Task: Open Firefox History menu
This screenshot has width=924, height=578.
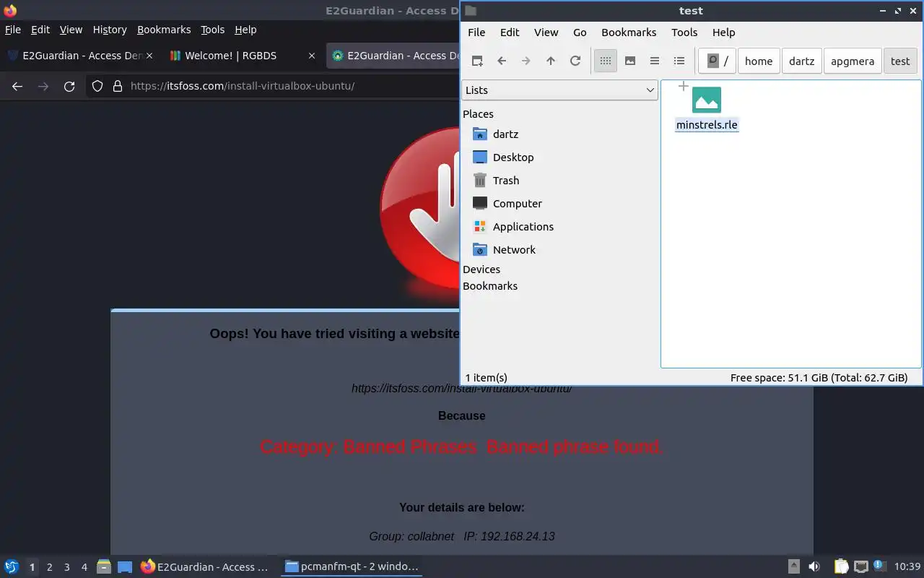Action: click(110, 30)
